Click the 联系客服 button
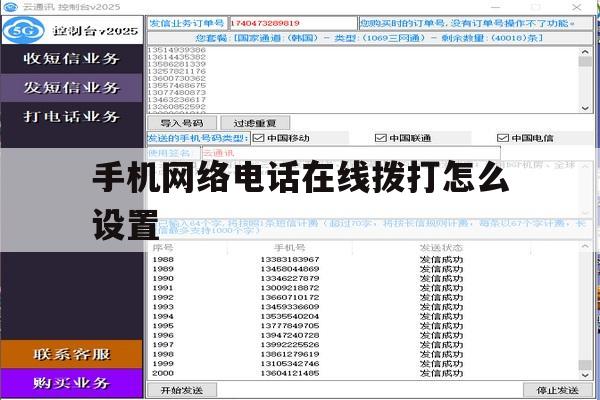 click(x=72, y=354)
